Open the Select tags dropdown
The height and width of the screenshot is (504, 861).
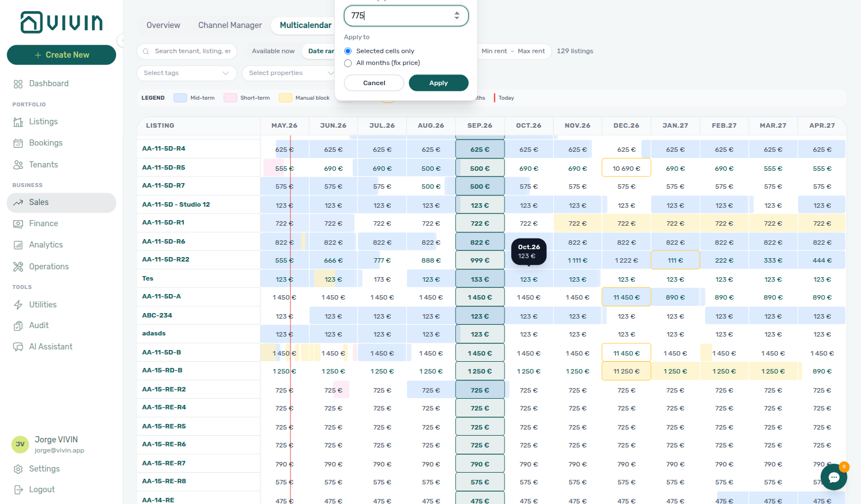(187, 73)
